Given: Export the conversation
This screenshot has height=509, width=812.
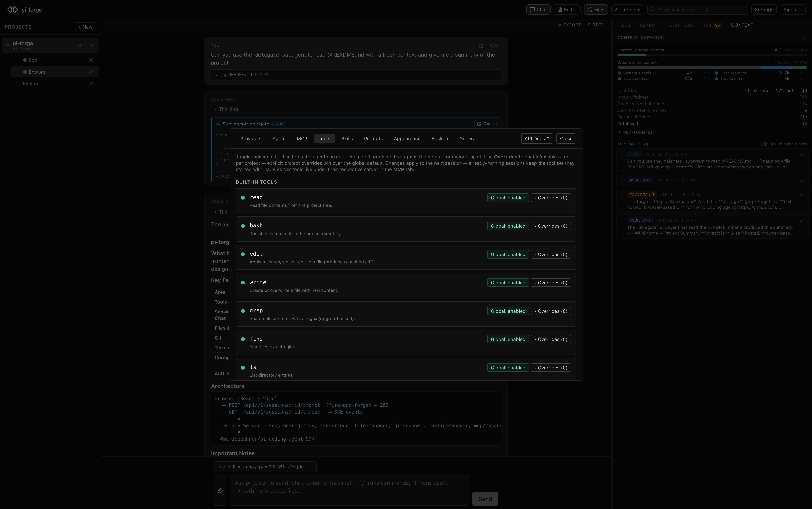Looking at the screenshot, I should click(x=570, y=25).
